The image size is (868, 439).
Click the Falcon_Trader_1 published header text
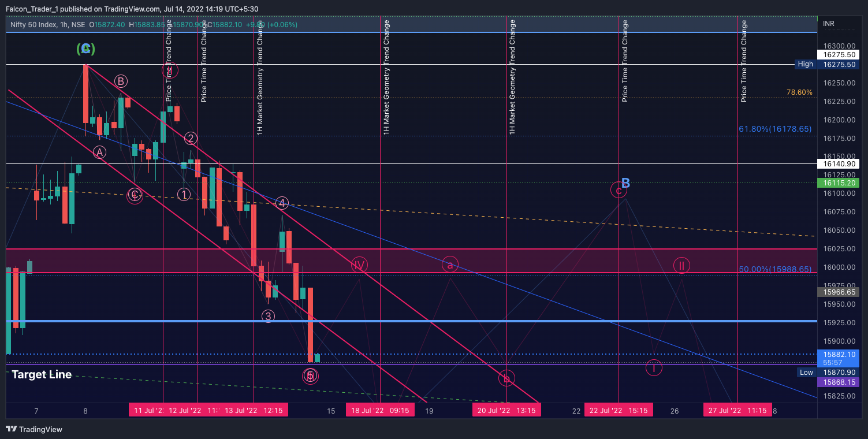pyautogui.click(x=132, y=9)
